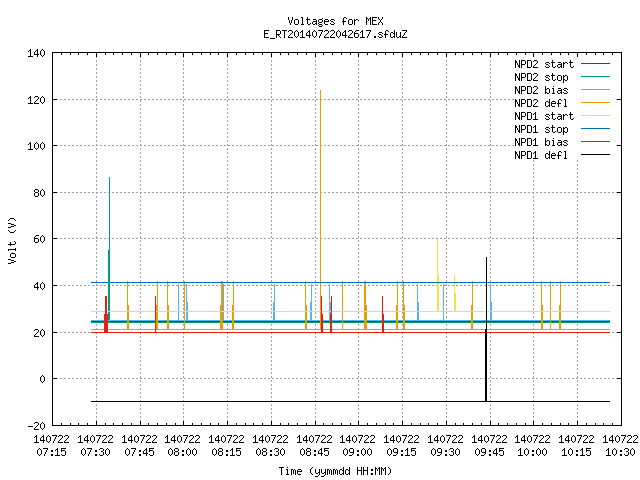Image resolution: width=640 pixels, height=480 pixels.
Task: Click the 'NPD2 bias' legend label
Action: click(541, 90)
